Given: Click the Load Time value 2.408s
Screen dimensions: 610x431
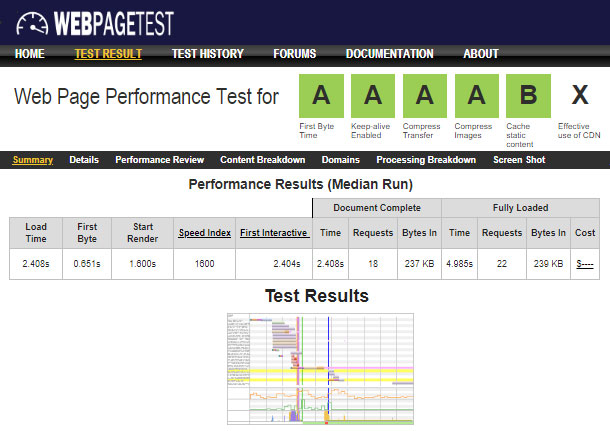Looking at the screenshot, I should coord(36,264).
